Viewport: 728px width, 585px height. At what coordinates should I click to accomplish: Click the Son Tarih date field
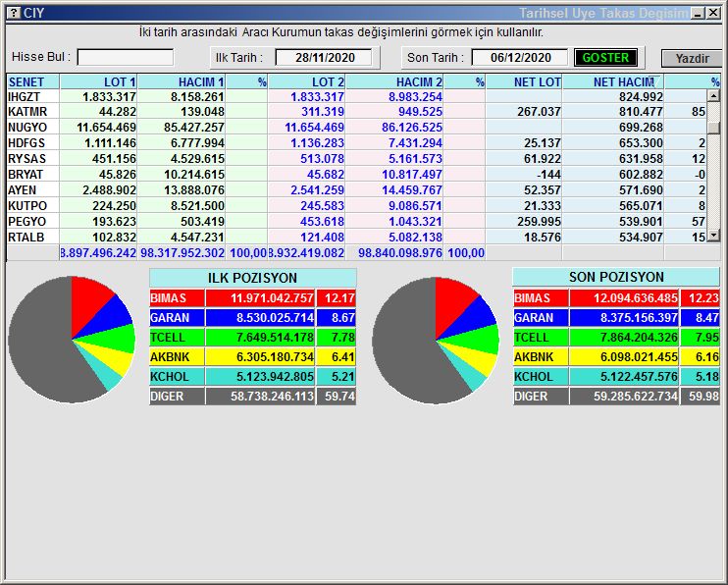coord(521,58)
